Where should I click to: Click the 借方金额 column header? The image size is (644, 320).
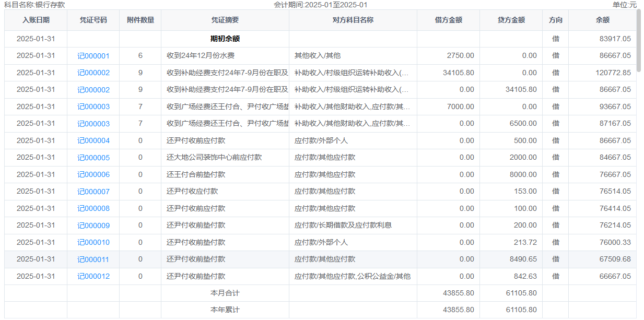click(x=449, y=20)
